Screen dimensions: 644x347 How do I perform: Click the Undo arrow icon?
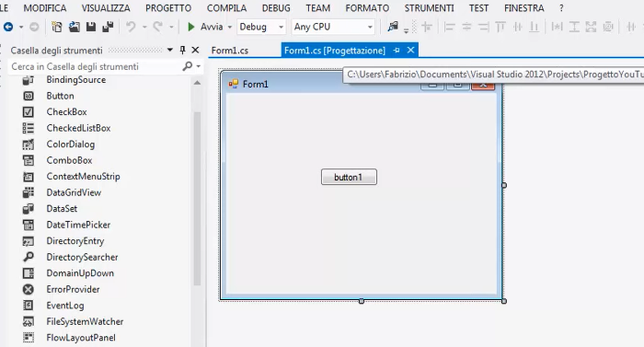(x=131, y=27)
